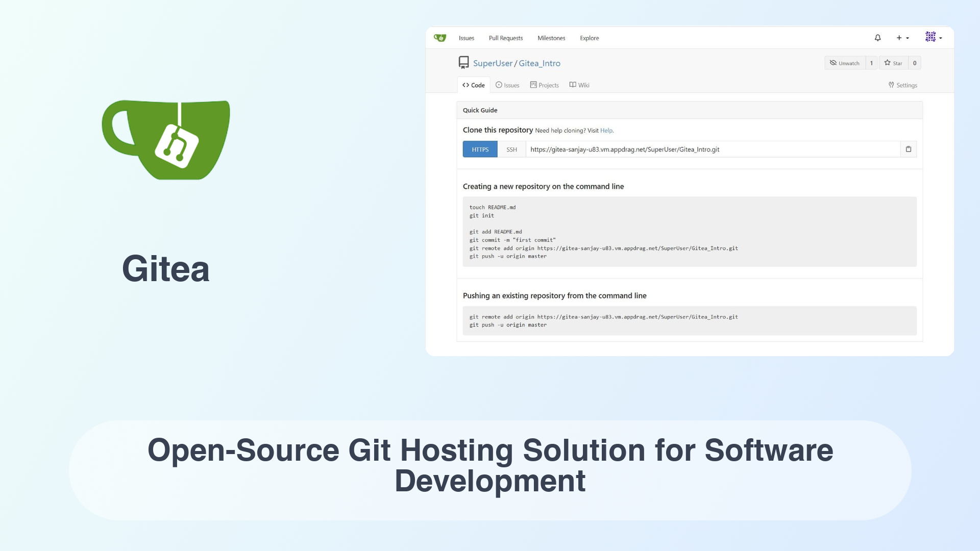Image resolution: width=980 pixels, height=551 pixels.
Task: Open the Help link for cloning
Action: [x=606, y=131]
